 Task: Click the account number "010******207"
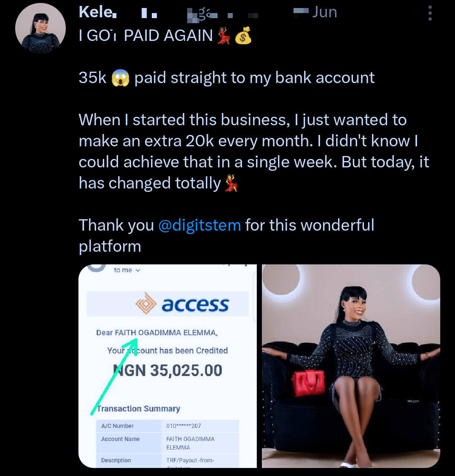pos(184,426)
